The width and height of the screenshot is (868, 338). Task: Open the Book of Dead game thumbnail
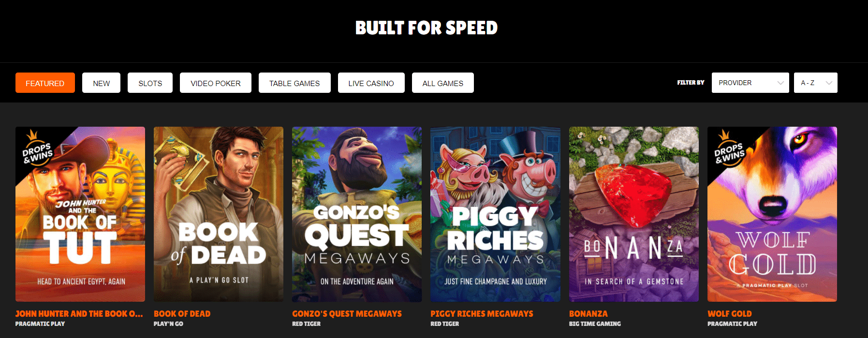[x=219, y=214]
